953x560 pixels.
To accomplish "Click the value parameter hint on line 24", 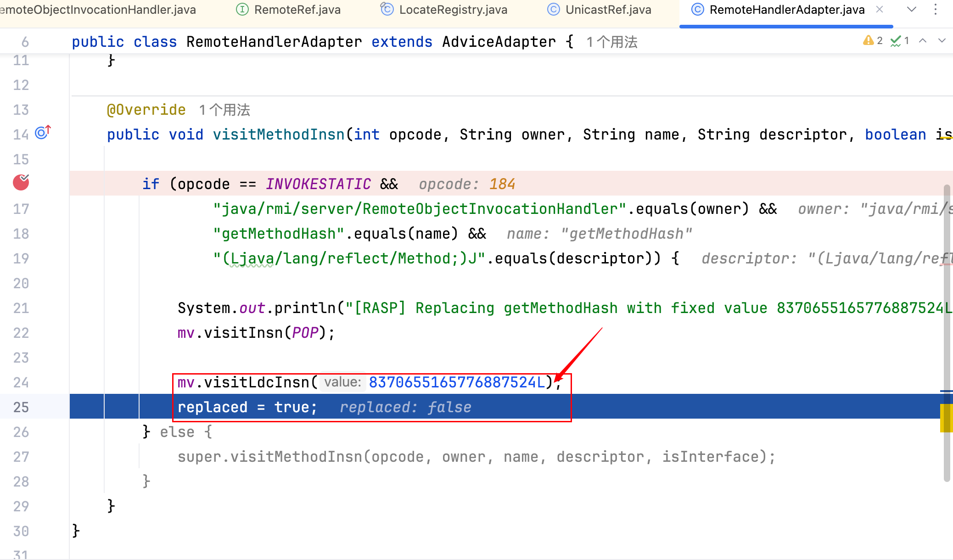I will coord(342,382).
